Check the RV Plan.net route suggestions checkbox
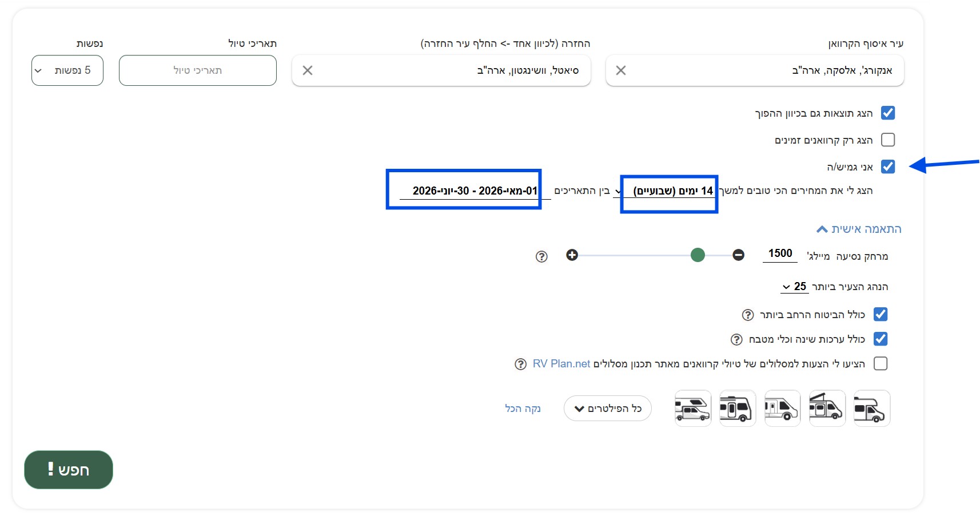The height and width of the screenshot is (531, 980). (x=881, y=364)
